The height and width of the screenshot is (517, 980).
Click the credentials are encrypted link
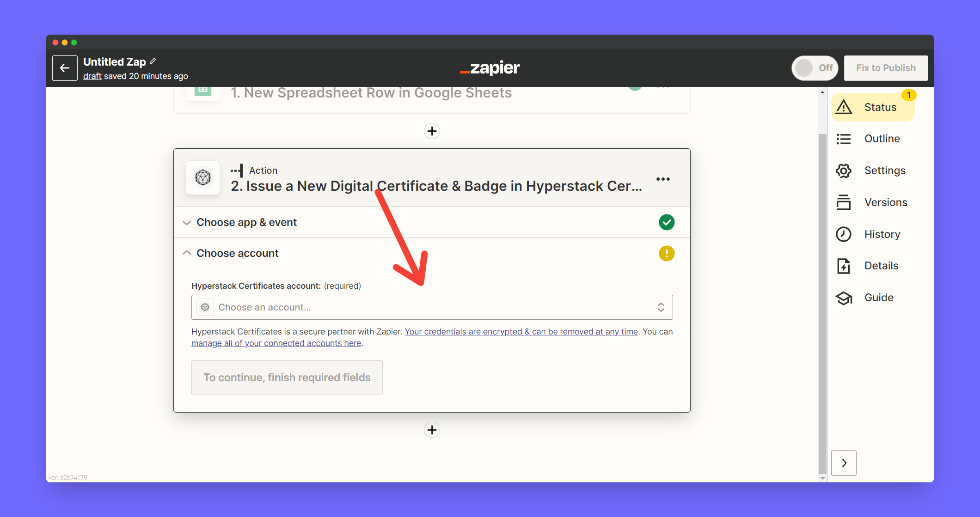coord(521,332)
